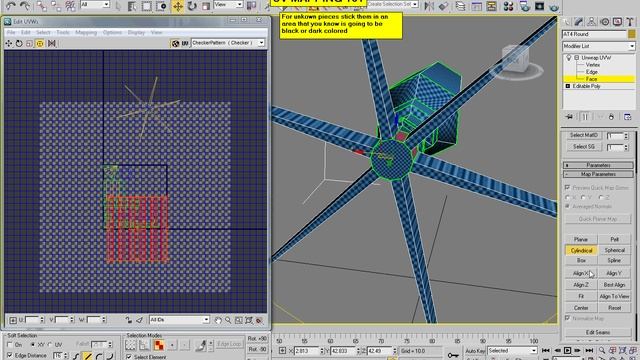Open the Modifier List dropdown
The image size is (640, 360).
(598, 46)
